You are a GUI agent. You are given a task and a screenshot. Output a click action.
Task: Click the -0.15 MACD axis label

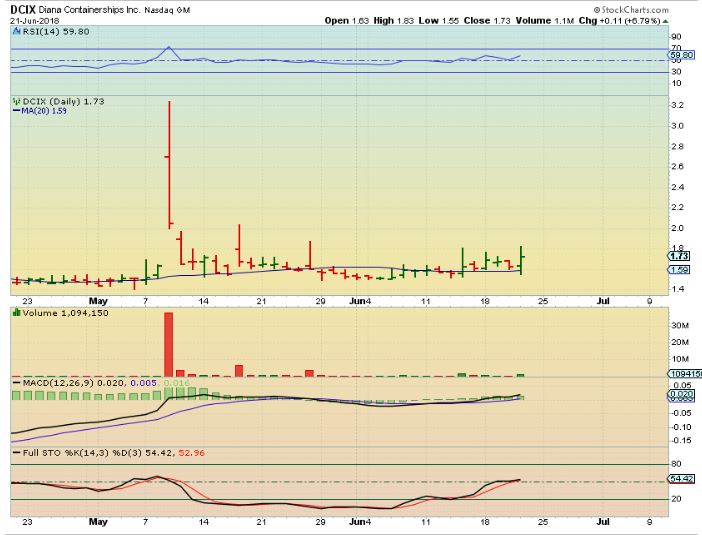[x=681, y=440]
